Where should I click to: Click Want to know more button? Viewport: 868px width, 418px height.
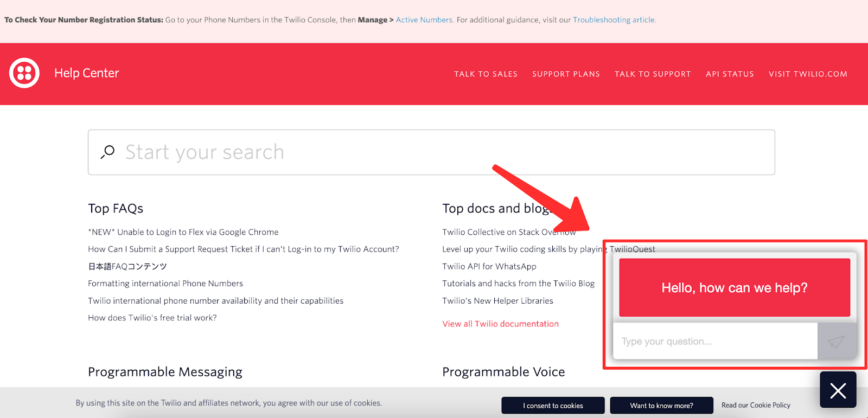661,406
